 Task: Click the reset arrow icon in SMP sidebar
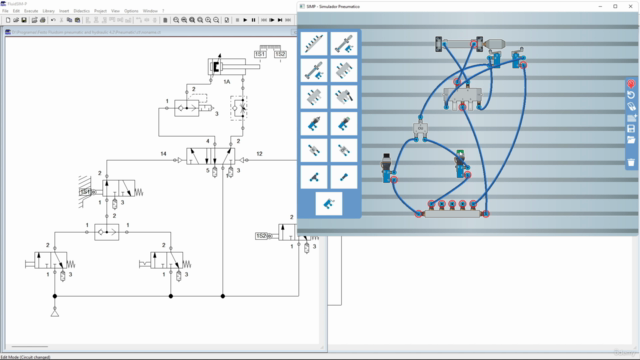point(631,95)
